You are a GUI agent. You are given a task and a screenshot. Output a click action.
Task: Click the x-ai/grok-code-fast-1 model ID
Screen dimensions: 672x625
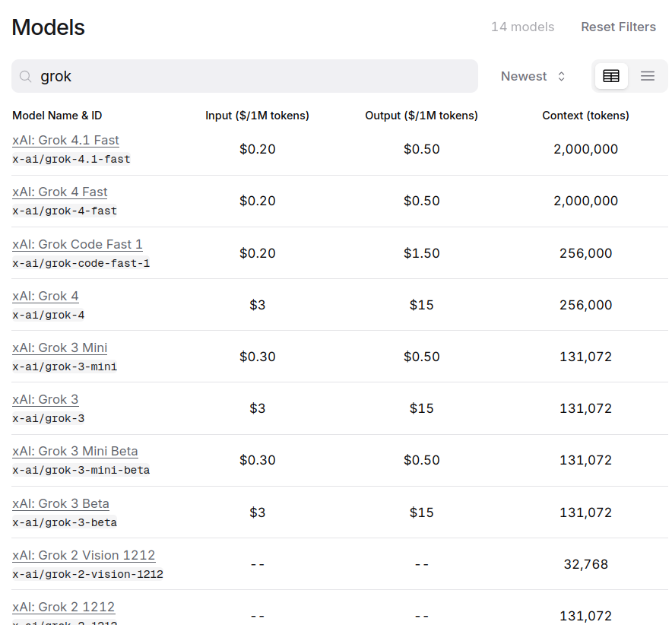(81, 263)
